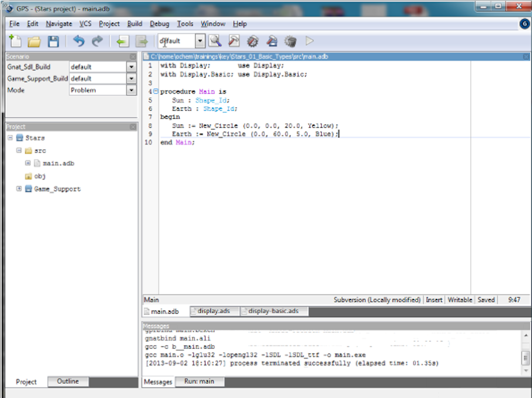Screen dimensions: 532x398
Task: Switch to the Outline tab
Action: click(x=68, y=381)
